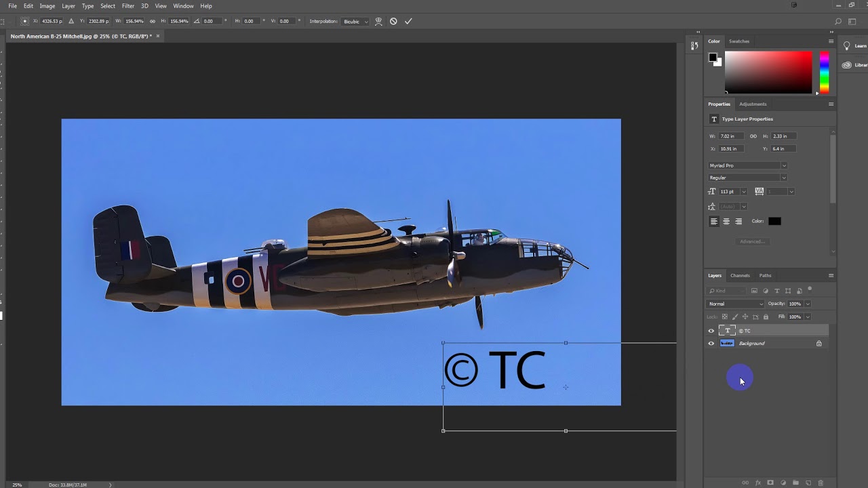This screenshot has width=868, height=488.
Task: Create new fill or adjustment layer icon
Action: point(783,483)
